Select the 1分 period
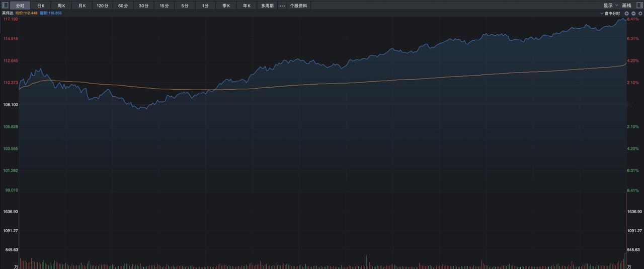The height and width of the screenshot is (269, 644). 205,6
